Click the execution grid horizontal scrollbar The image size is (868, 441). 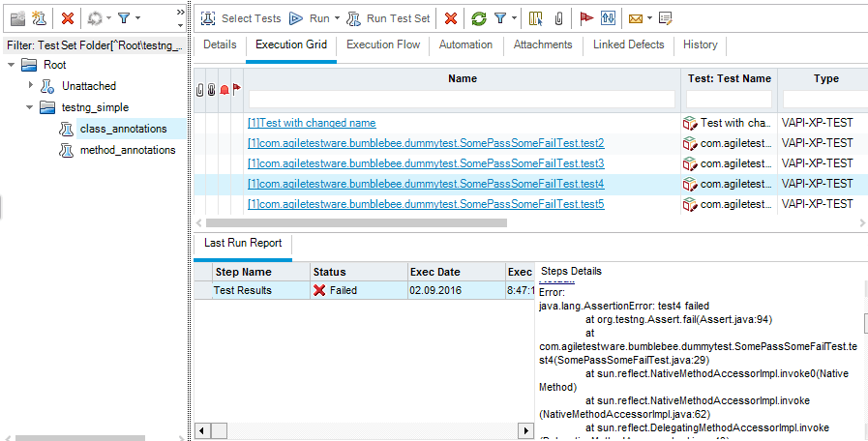pyautogui.click(x=377, y=222)
